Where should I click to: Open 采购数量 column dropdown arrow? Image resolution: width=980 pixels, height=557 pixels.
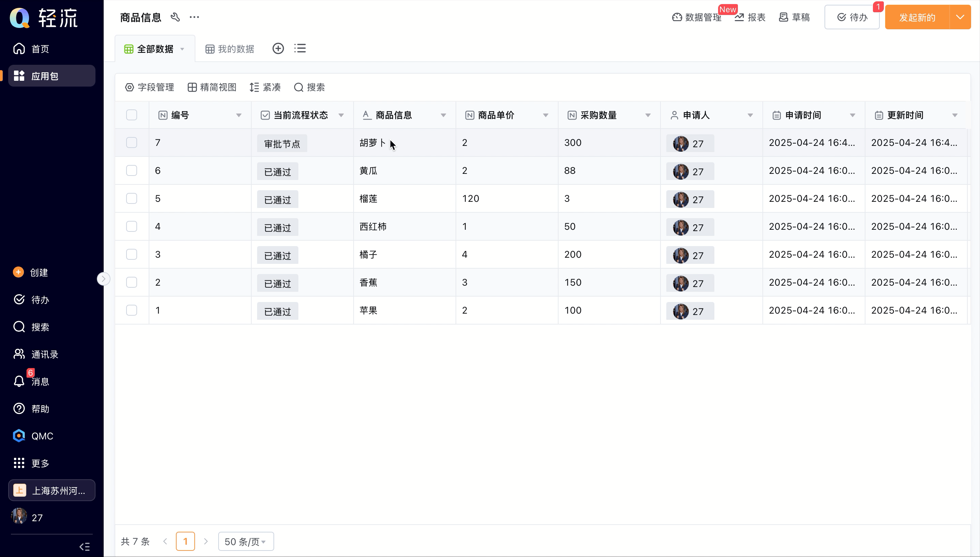click(x=648, y=116)
